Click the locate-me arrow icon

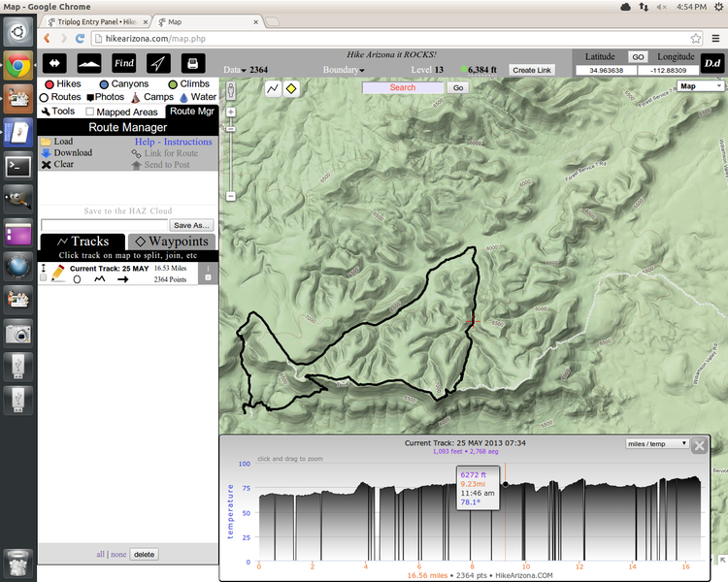tap(158, 64)
